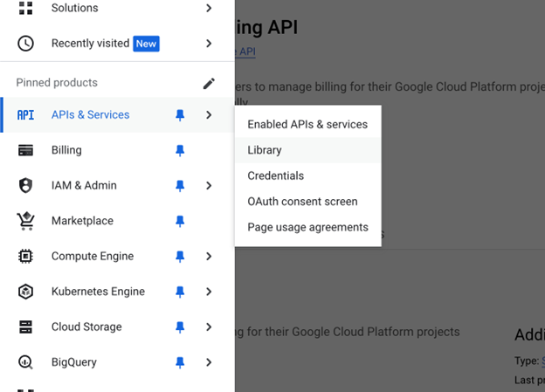
Task: Click the Kubernetes Engine hexagon icon
Action: pos(25,292)
